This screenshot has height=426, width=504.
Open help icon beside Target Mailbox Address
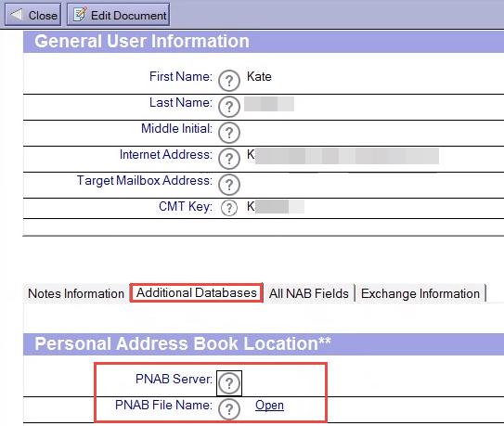(229, 185)
